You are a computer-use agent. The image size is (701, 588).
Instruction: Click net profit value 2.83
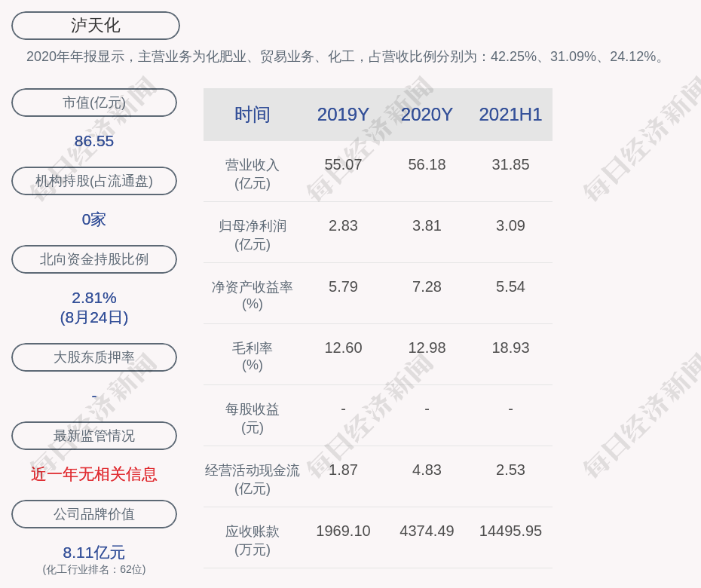[x=343, y=226]
